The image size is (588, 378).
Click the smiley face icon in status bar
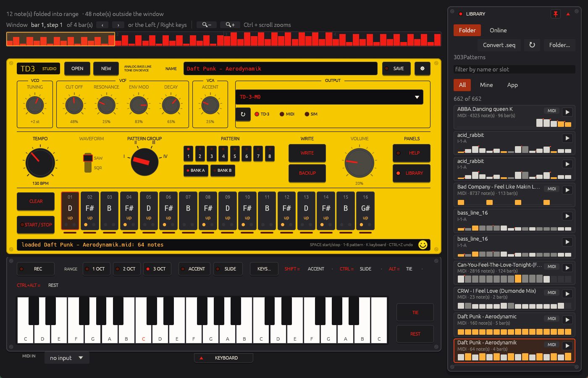(x=423, y=244)
